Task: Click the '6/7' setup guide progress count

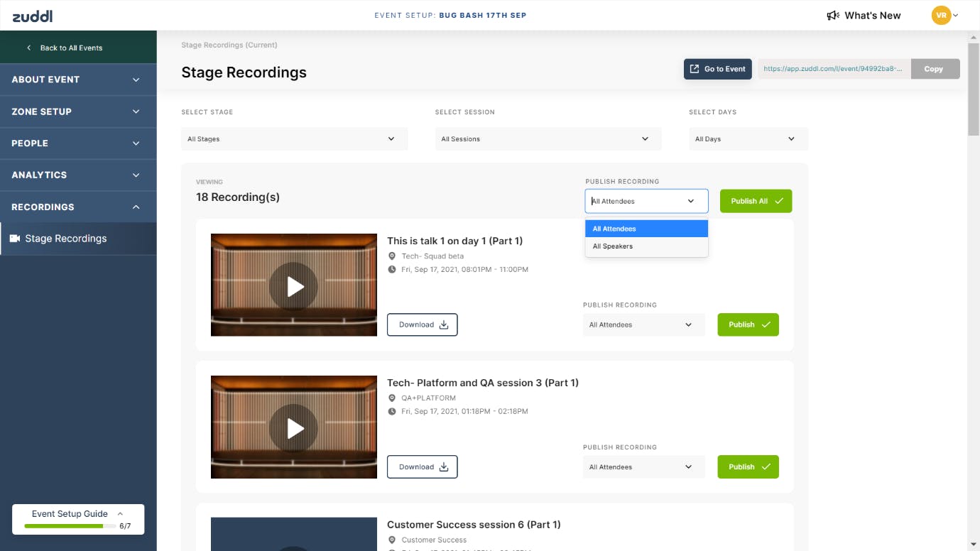Action: (125, 526)
